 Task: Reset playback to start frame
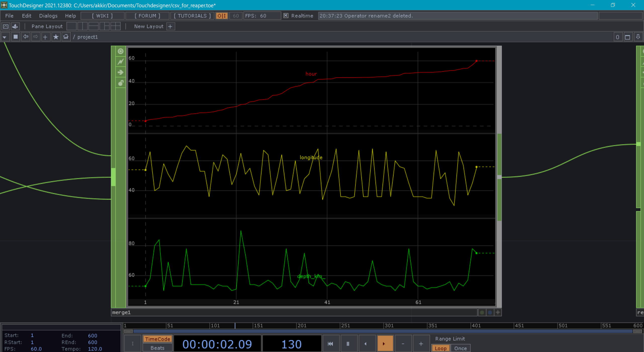tap(330, 344)
